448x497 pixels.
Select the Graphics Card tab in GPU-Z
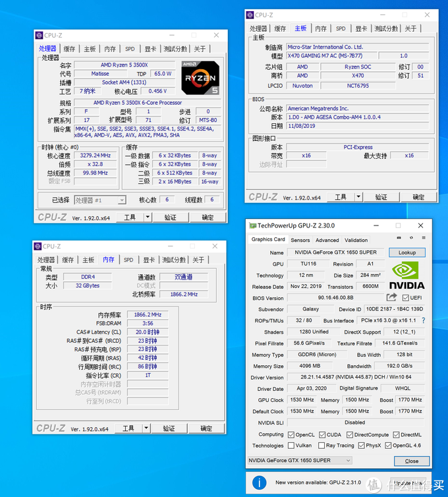(268, 239)
